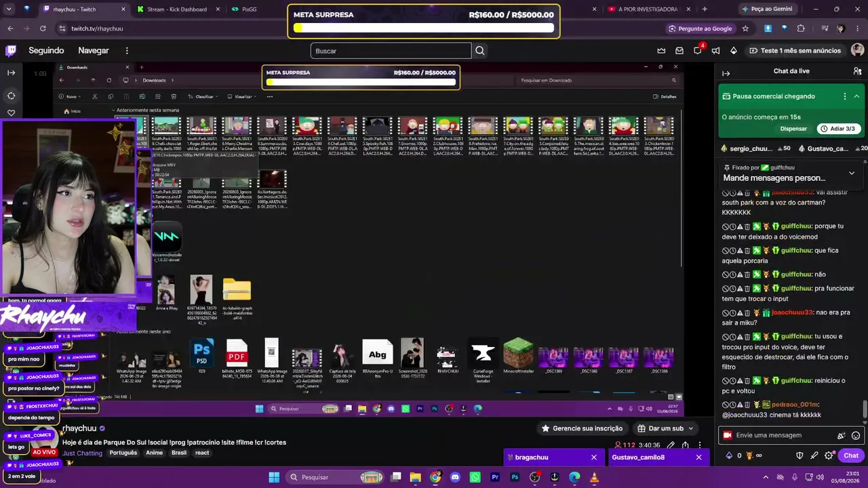Click Teste 1 mês sem anúncios

(x=795, y=51)
